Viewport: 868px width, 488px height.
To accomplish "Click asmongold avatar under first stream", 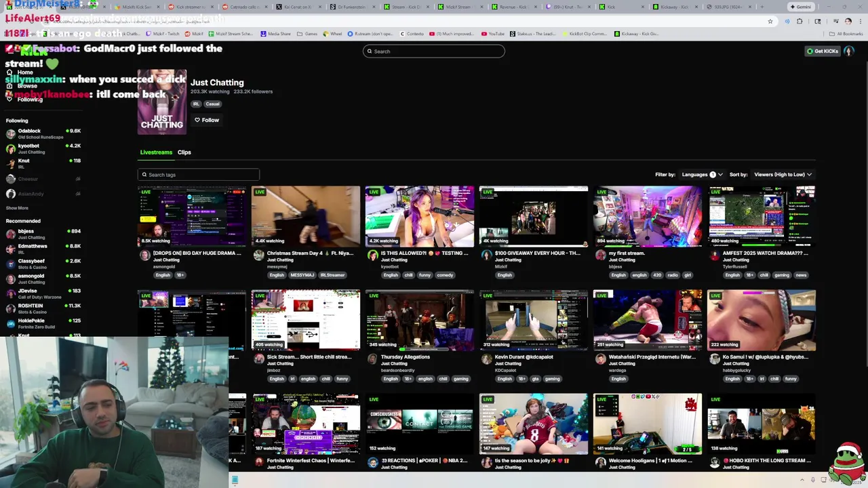I will tap(145, 256).
